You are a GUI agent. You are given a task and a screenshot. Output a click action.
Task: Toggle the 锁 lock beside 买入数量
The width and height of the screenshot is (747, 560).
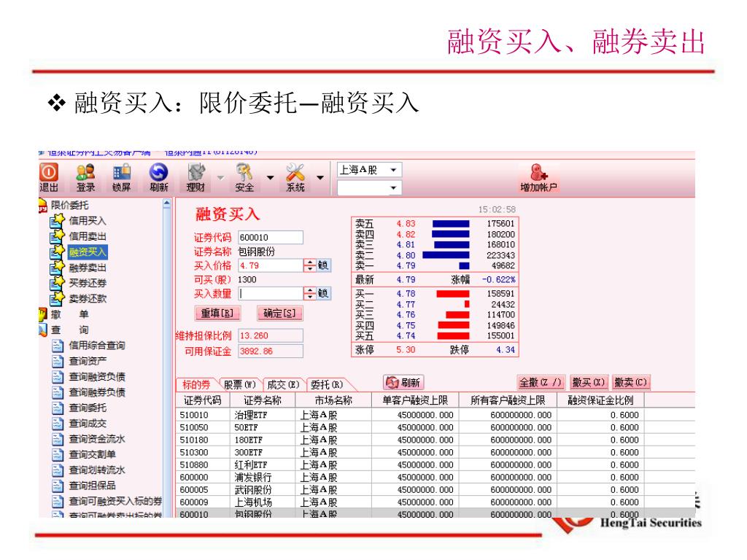point(323,293)
